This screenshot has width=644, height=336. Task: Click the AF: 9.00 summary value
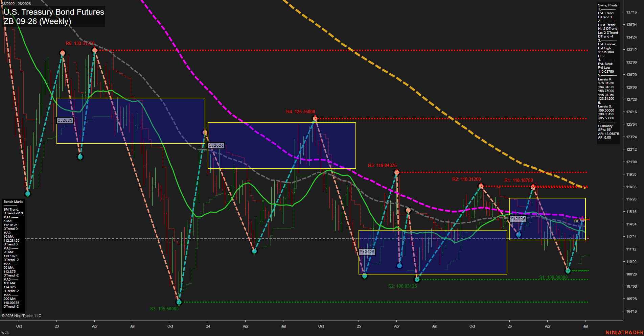[604, 138]
